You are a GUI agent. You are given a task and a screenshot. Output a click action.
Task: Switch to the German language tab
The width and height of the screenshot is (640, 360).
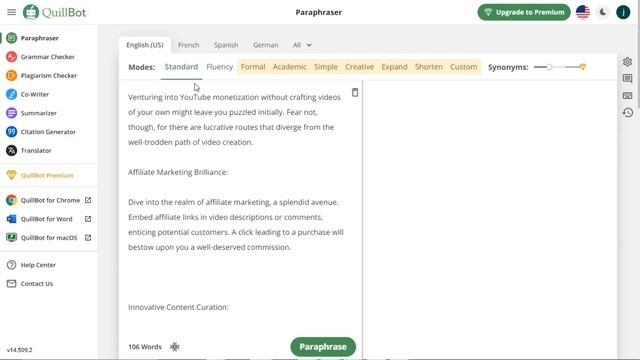pos(265,45)
